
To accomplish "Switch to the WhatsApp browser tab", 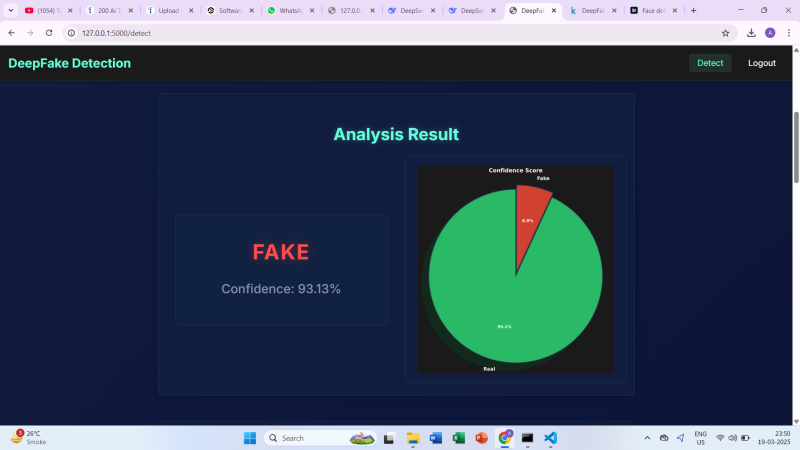I will point(290,10).
